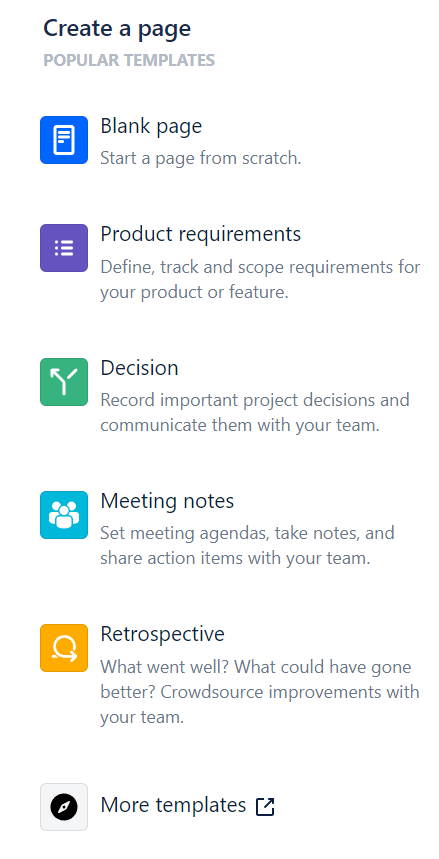Select the Blank page template title

tap(151, 127)
